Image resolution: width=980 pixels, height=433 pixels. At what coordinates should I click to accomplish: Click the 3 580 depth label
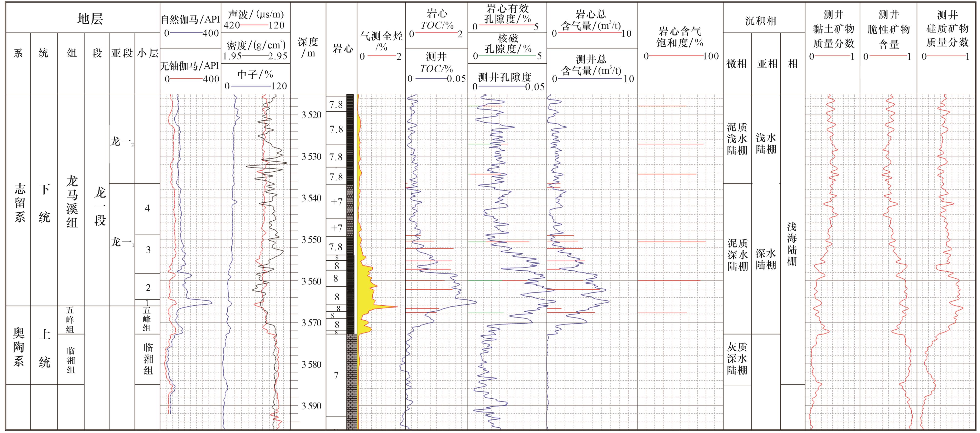pos(311,364)
